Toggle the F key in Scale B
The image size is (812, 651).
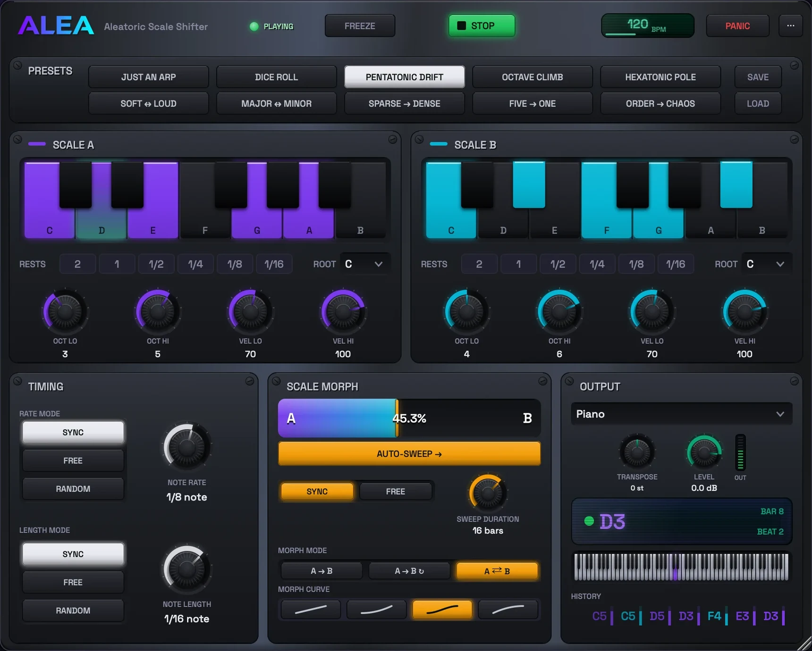click(x=606, y=223)
